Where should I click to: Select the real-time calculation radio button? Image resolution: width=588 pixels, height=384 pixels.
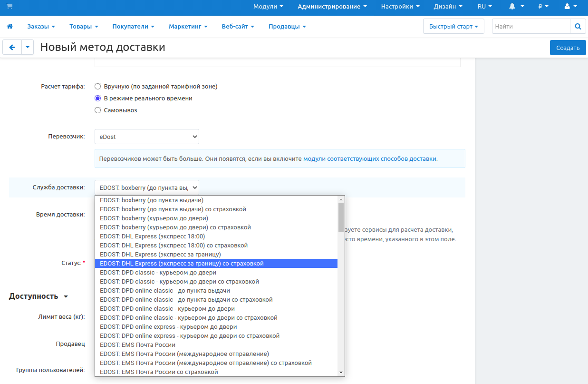98,98
